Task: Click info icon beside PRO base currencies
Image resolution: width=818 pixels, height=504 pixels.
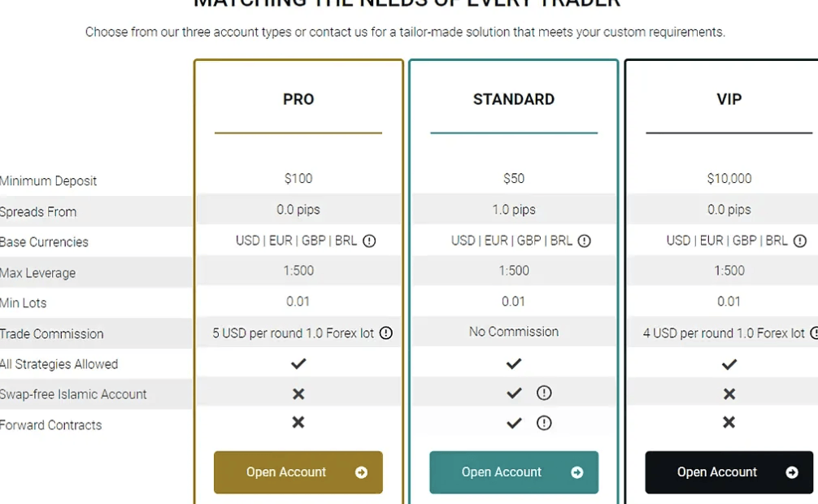Action: point(369,241)
